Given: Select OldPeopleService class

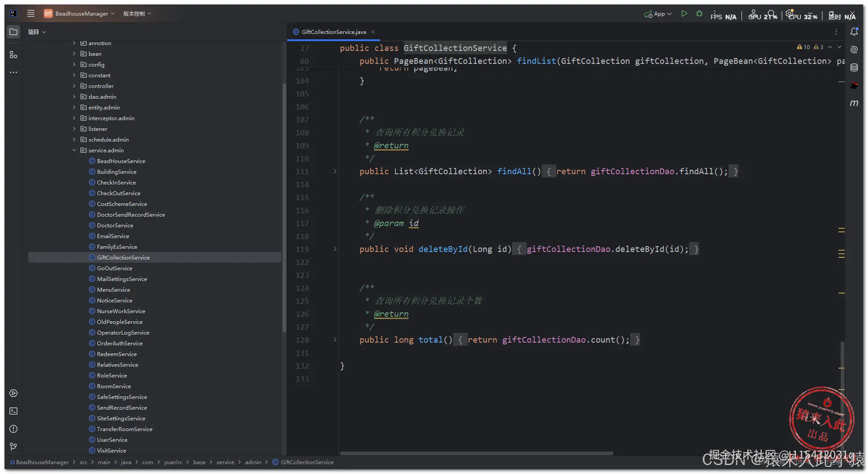Looking at the screenshot, I should tap(119, 322).
